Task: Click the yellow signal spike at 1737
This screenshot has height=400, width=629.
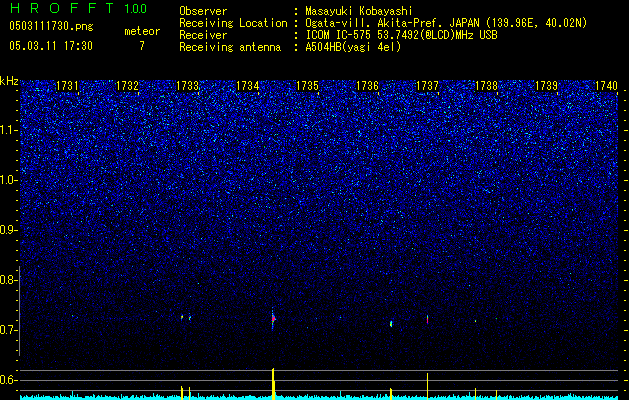Action: (427, 386)
